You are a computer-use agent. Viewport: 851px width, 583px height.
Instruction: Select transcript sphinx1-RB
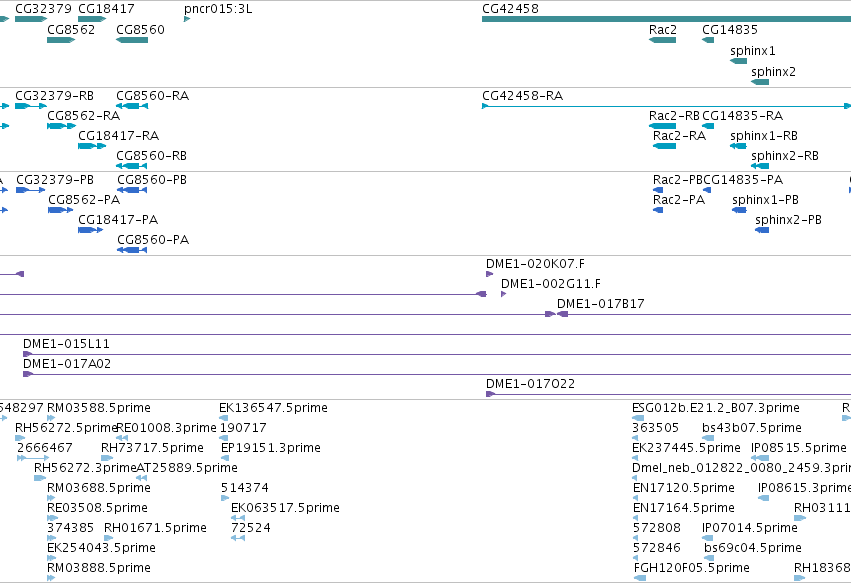point(739,146)
